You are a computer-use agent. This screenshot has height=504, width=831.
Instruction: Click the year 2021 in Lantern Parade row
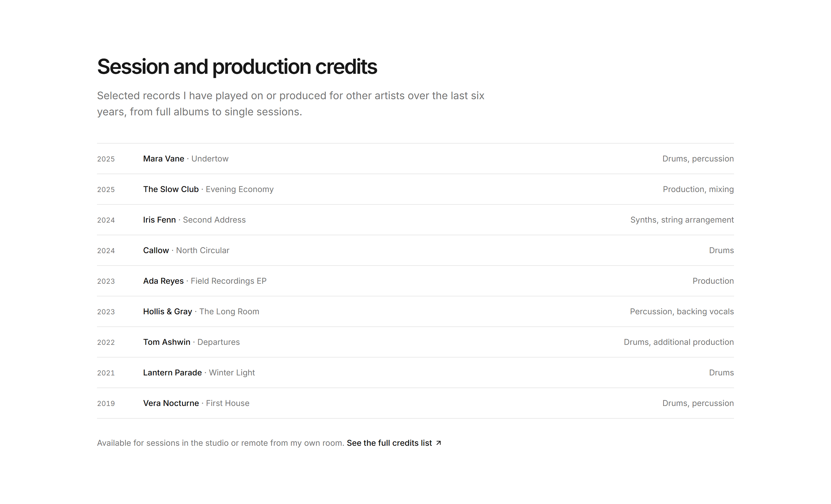coord(106,373)
